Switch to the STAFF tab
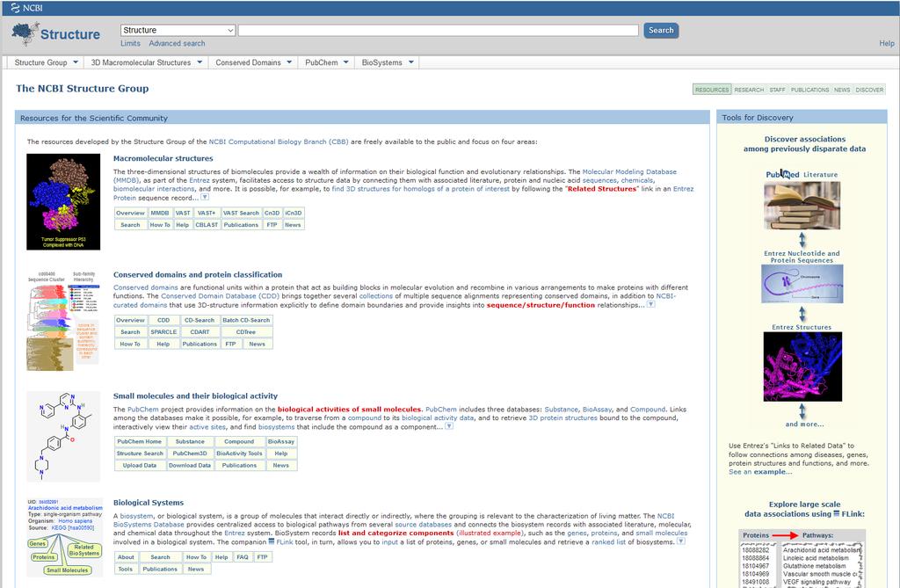The image size is (900, 588). (777, 90)
